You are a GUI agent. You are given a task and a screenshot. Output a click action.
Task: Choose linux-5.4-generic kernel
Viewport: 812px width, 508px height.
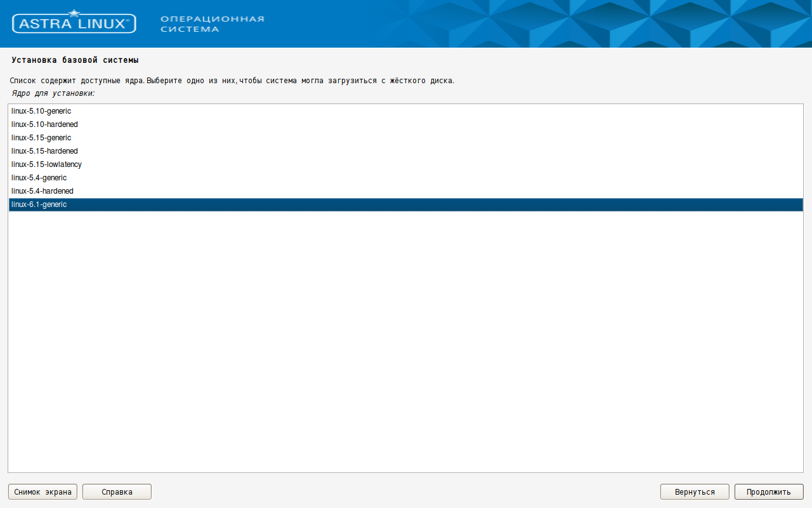click(x=406, y=178)
